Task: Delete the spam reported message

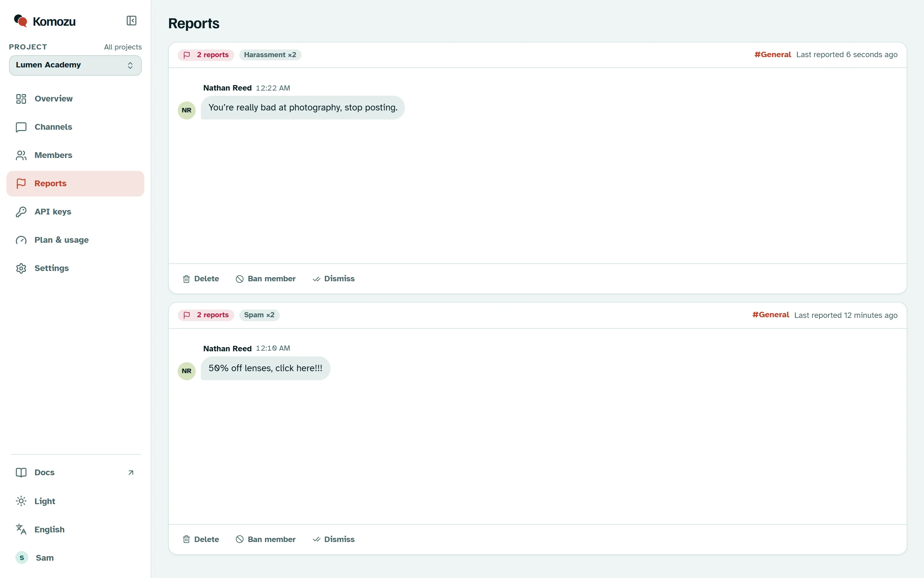Action: [201, 539]
